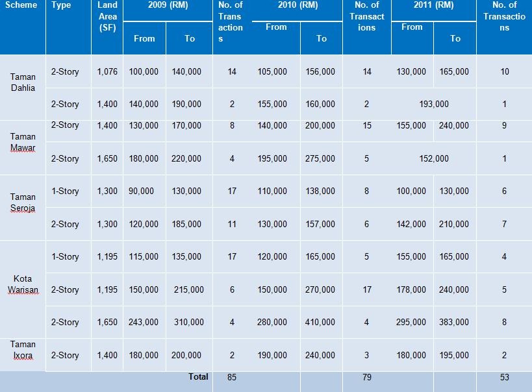This screenshot has height=392, width=532.
Task: Select the merged 152,000 price cell
Action: tap(433, 158)
